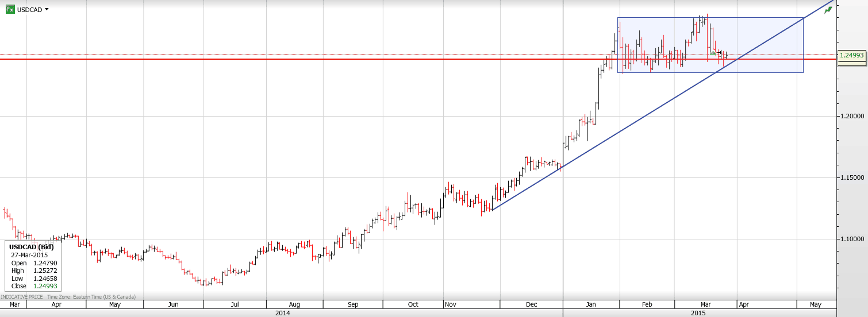
Task: Click the USDCAD (Bid) data box title
Action: (x=31, y=247)
